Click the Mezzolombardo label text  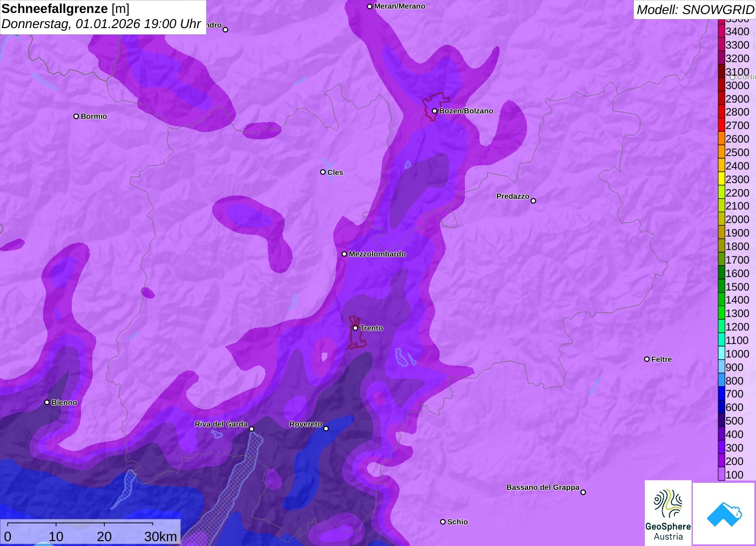click(x=377, y=254)
